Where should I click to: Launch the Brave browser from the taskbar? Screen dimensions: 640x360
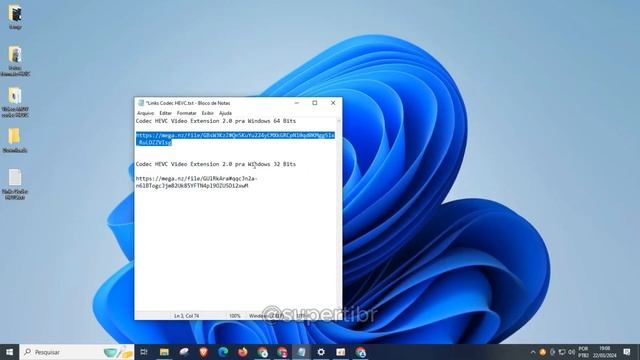point(203,352)
